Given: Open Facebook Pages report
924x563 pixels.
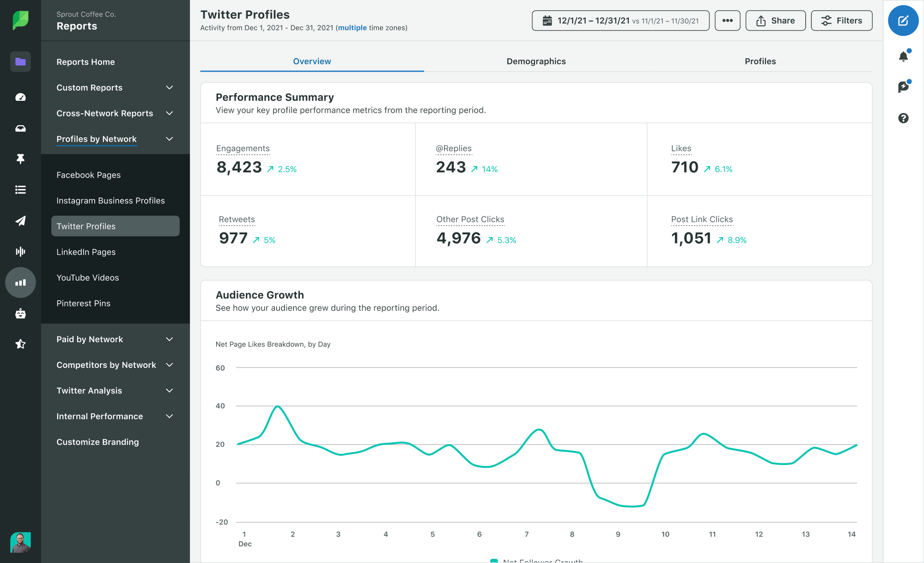Looking at the screenshot, I should [x=88, y=174].
